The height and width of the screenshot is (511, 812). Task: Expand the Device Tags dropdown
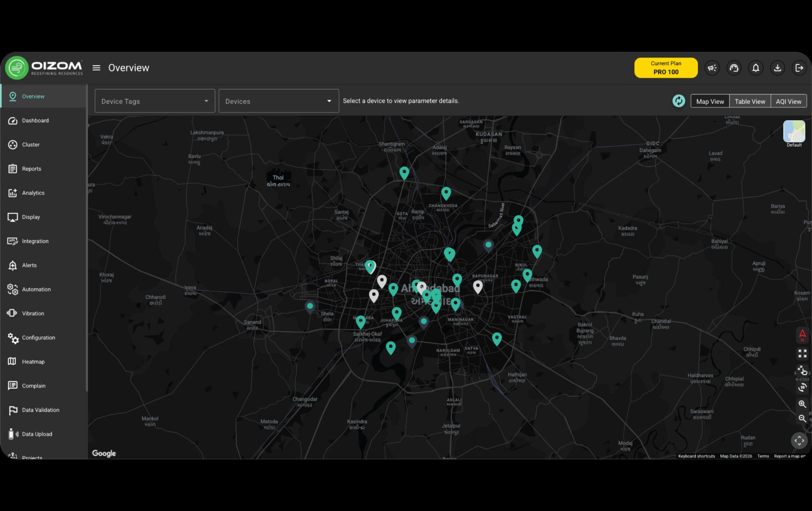click(155, 101)
